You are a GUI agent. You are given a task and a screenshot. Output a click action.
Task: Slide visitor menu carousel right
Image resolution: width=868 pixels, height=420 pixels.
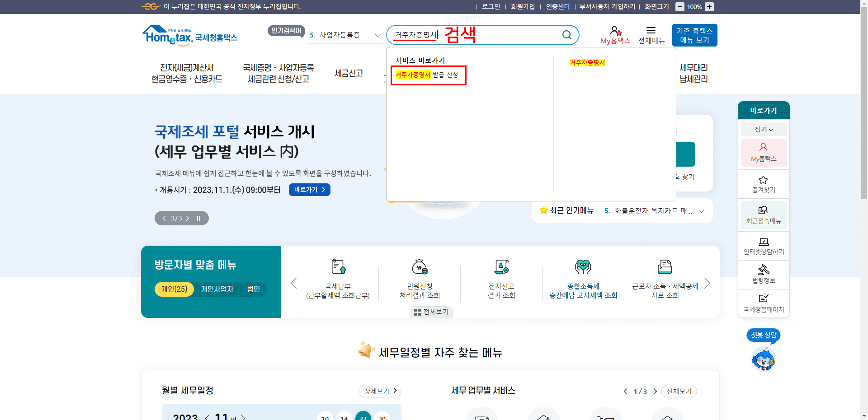708,283
